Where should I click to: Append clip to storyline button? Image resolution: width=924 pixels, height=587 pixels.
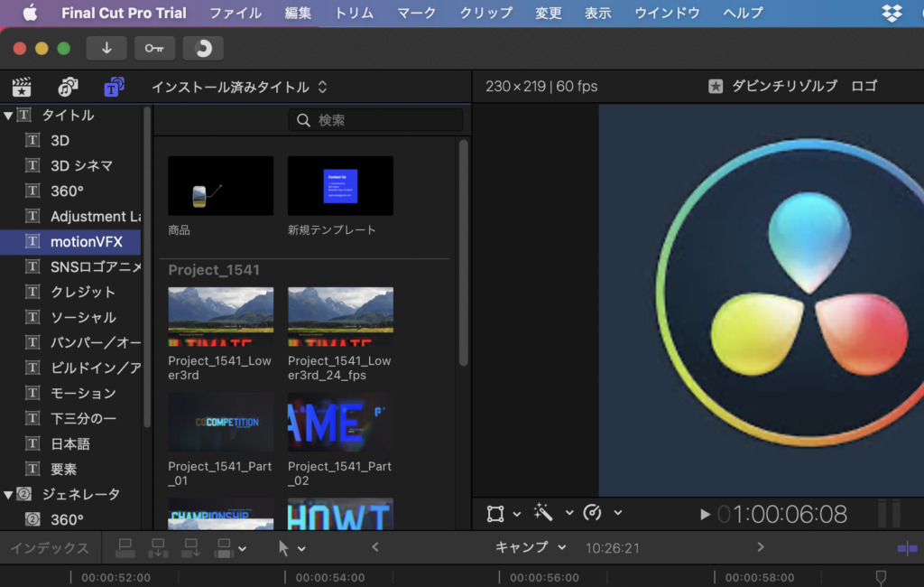[191, 548]
